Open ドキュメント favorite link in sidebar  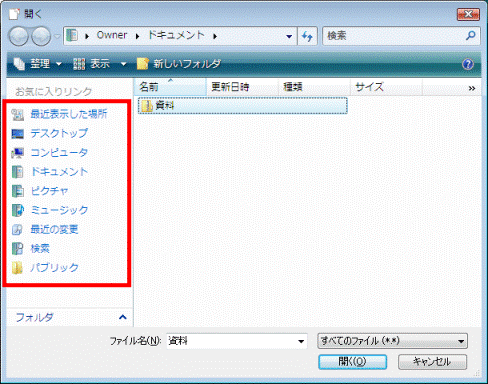[x=59, y=172]
